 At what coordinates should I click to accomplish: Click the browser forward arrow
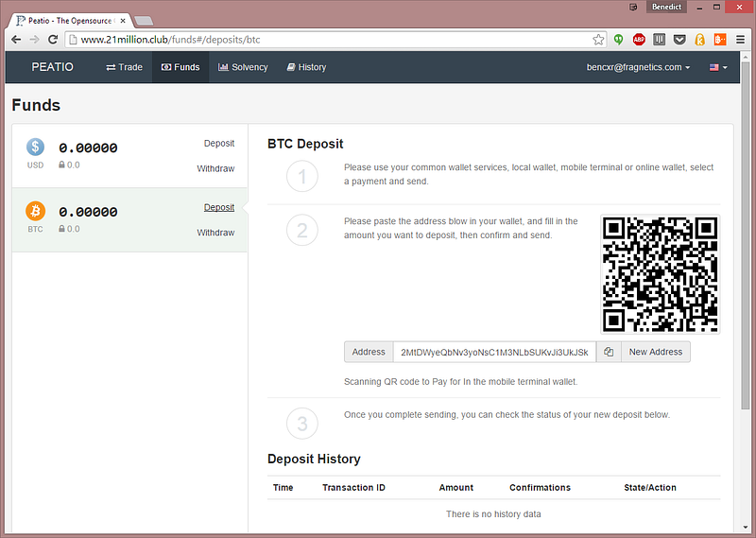coord(34,40)
